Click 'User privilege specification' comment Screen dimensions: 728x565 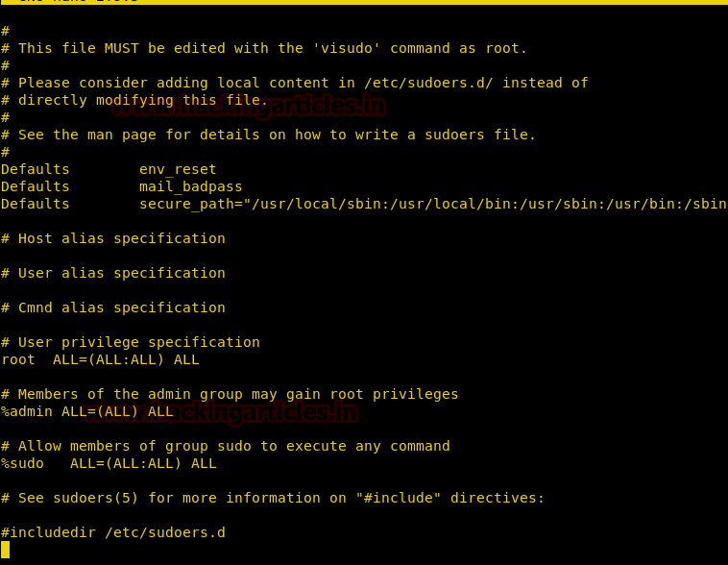pyautogui.click(x=138, y=342)
